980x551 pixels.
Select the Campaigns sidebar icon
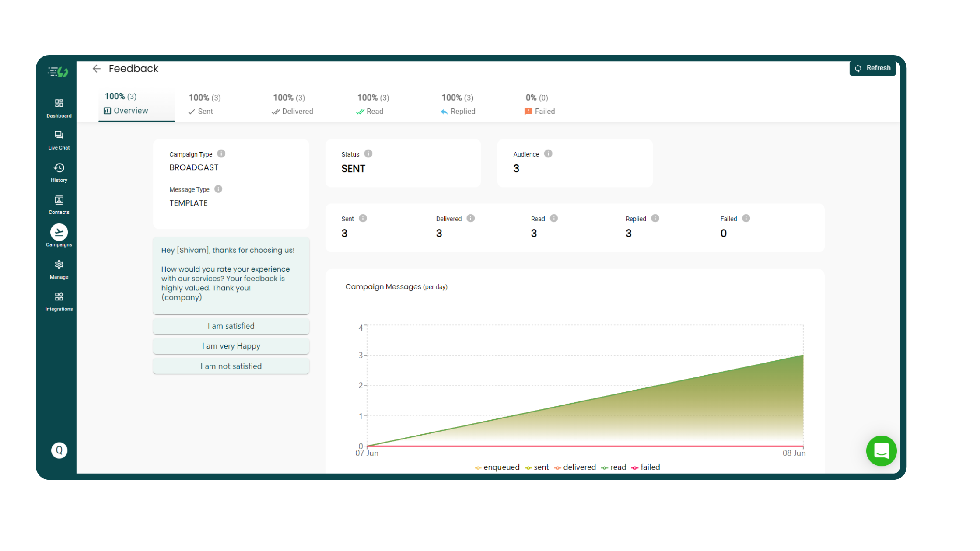click(59, 236)
